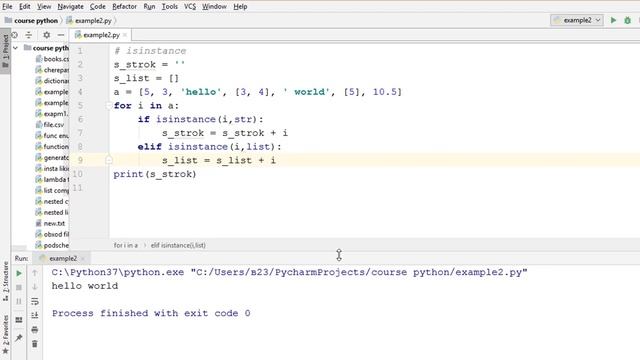Fold the for loop at line 5
This screenshot has width=640, height=360.
(x=109, y=106)
